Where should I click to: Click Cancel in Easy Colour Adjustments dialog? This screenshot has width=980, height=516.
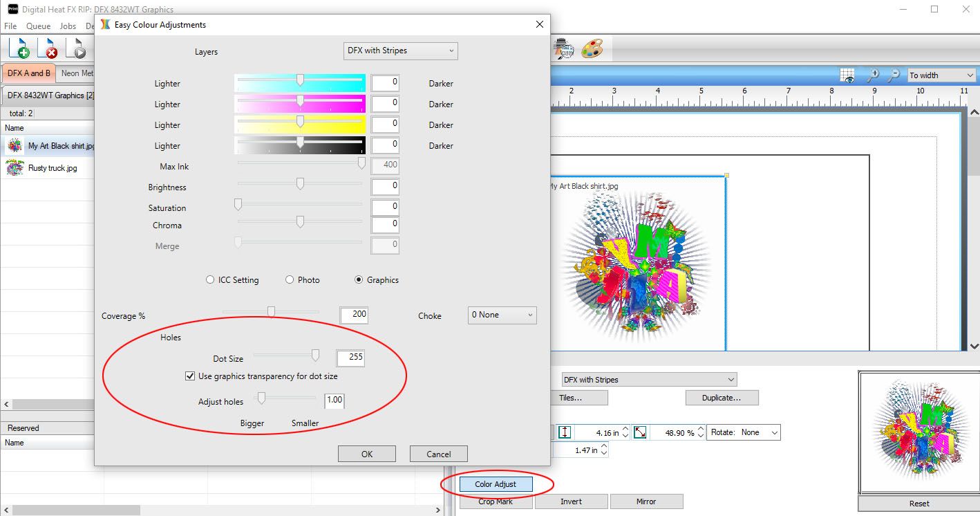pyautogui.click(x=439, y=454)
